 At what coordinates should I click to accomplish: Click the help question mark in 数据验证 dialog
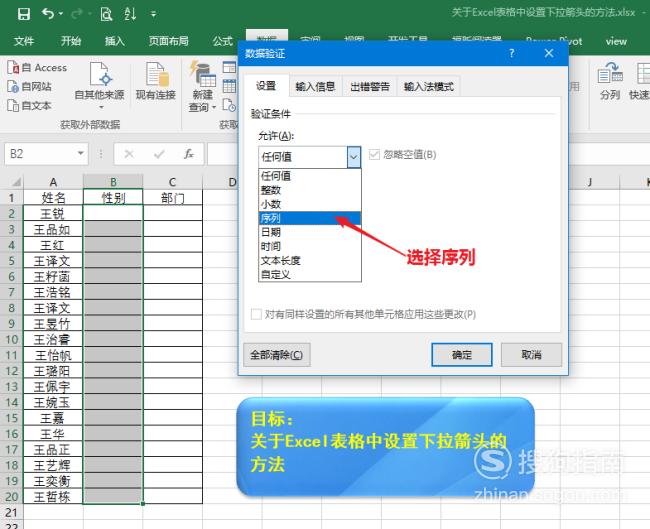[512, 53]
